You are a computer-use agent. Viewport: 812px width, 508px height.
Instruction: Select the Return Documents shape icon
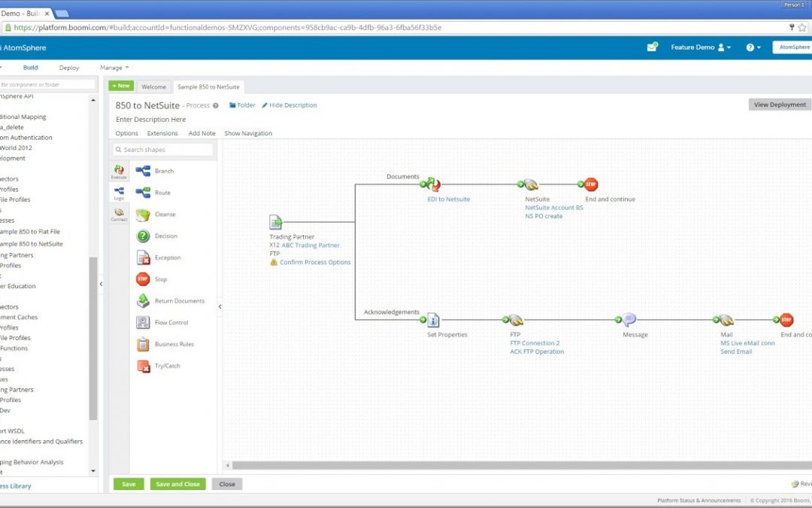(x=143, y=300)
